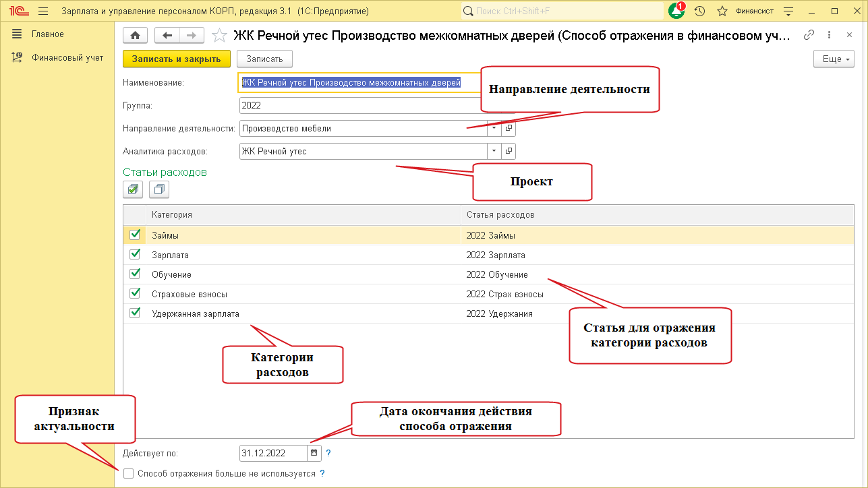
Task: Uncheck the Займы category checkbox
Action: 135,235
